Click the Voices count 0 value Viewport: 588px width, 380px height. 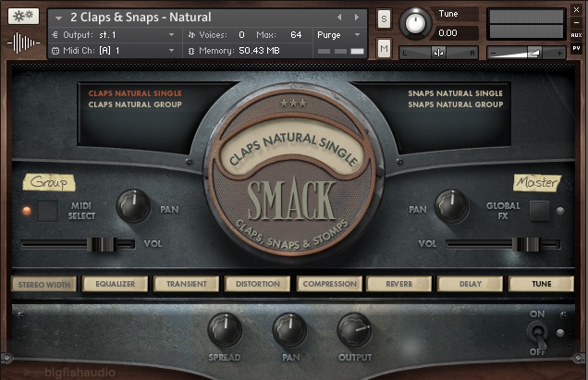[241, 35]
